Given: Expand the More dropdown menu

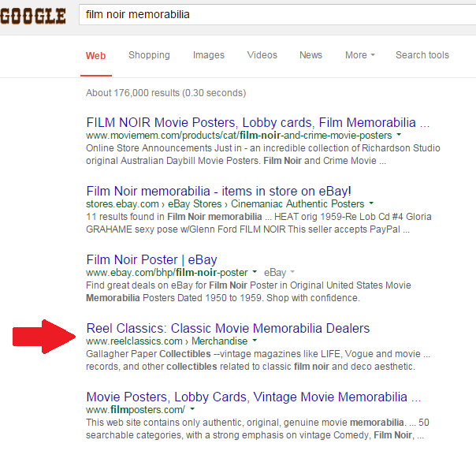Looking at the screenshot, I should 359,55.
